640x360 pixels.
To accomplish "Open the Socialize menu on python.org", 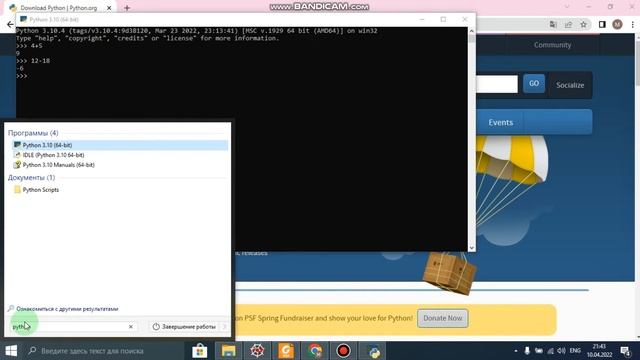I will point(570,85).
